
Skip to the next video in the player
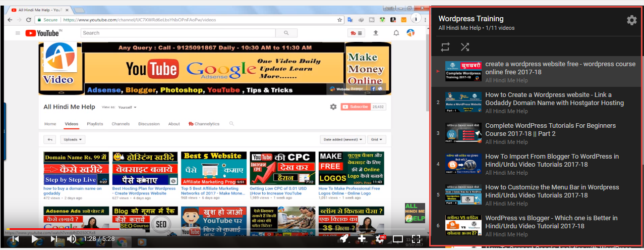click(54, 239)
